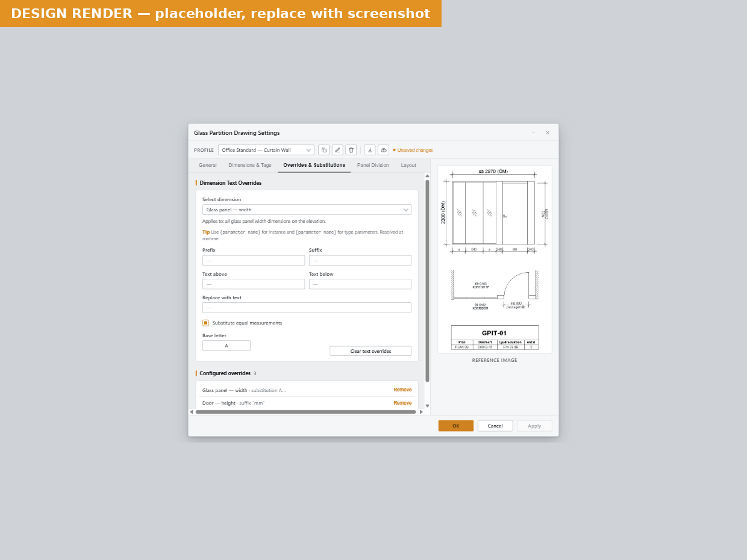The width and height of the screenshot is (747, 560).
Task: Click the Prefix input field
Action: (x=254, y=260)
